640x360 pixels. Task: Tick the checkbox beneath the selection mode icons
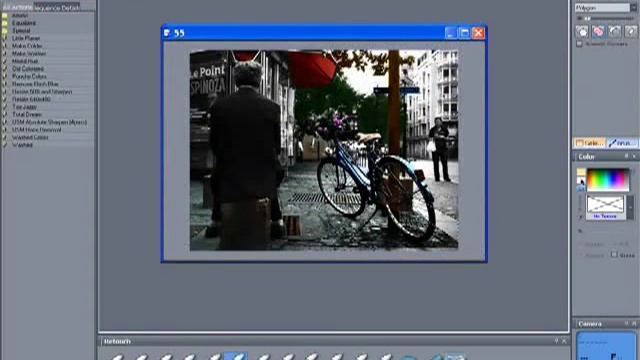point(579,44)
